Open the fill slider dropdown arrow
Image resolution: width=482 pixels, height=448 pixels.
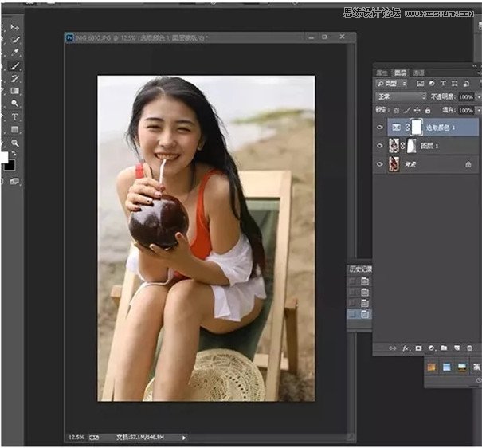pyautogui.click(x=478, y=110)
